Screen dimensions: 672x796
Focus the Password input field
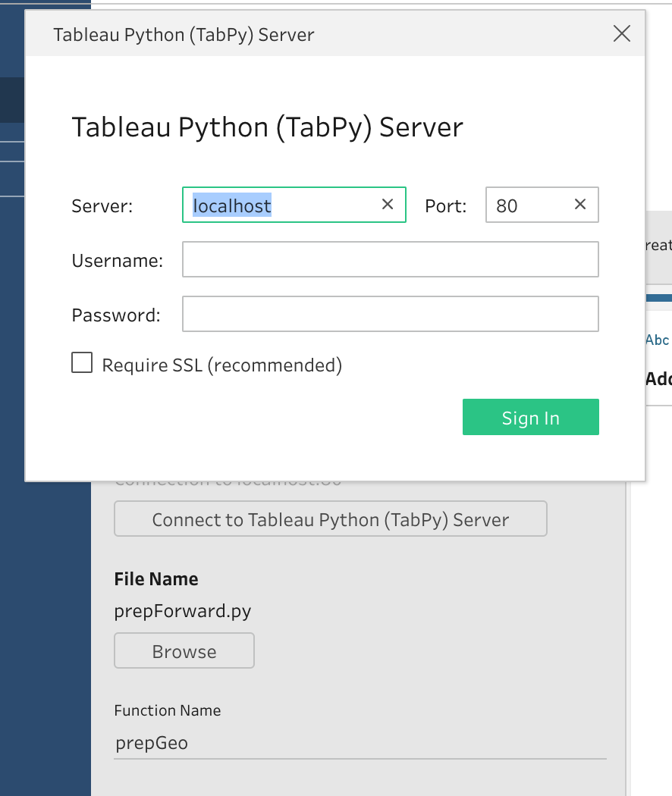tap(390, 314)
